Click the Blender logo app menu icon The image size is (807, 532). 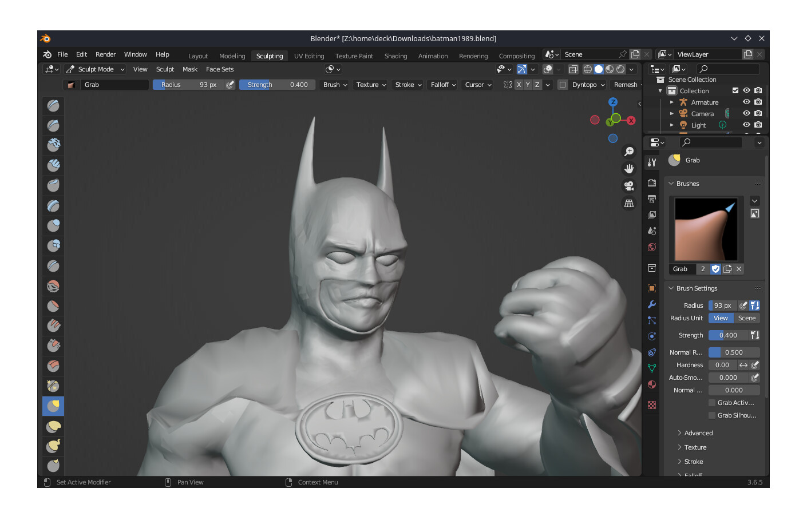pyautogui.click(x=48, y=54)
